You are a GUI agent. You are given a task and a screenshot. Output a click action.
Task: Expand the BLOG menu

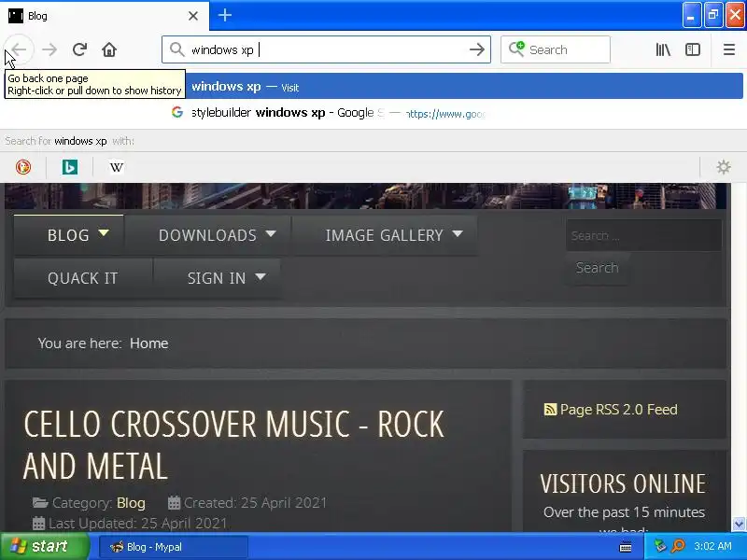tap(68, 235)
